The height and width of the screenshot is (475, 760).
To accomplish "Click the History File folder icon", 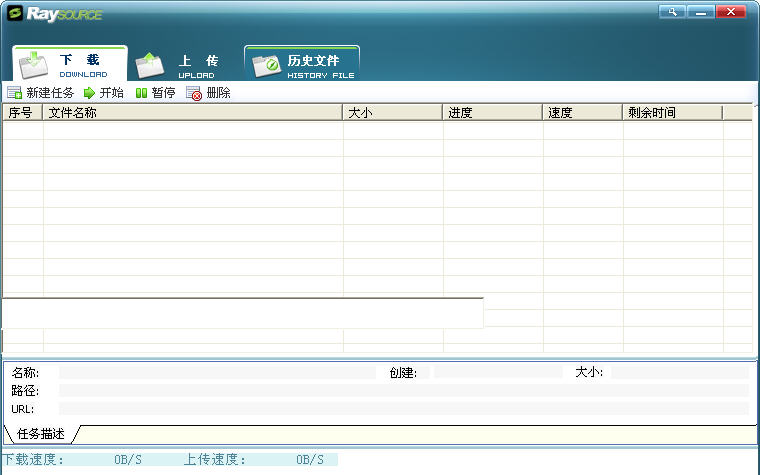I will tap(266, 65).
